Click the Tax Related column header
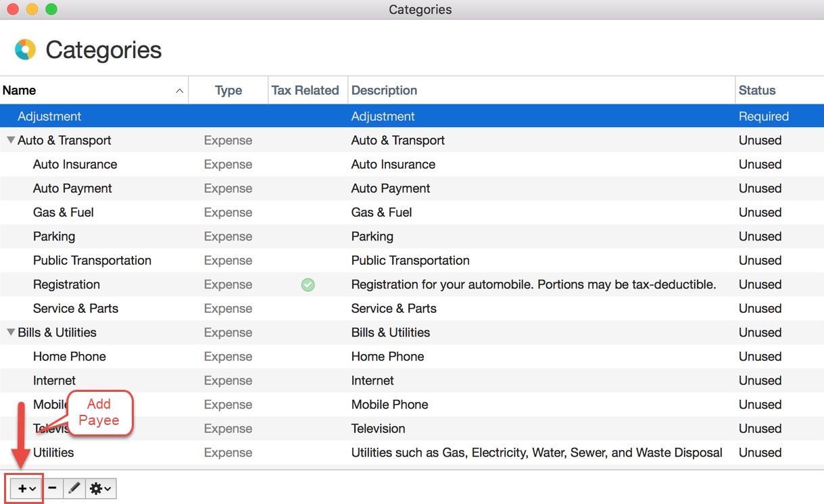This screenshot has width=824, height=504. (x=305, y=91)
